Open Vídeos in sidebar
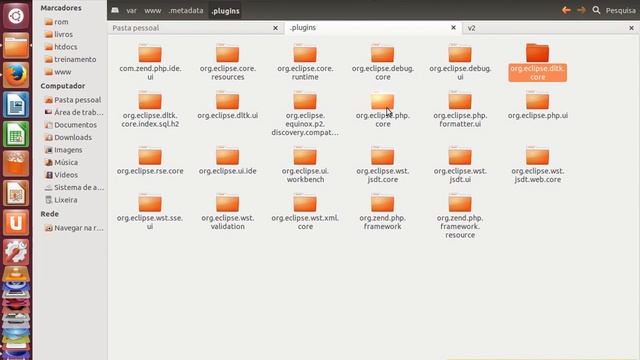This screenshot has width=640, height=360. point(66,175)
